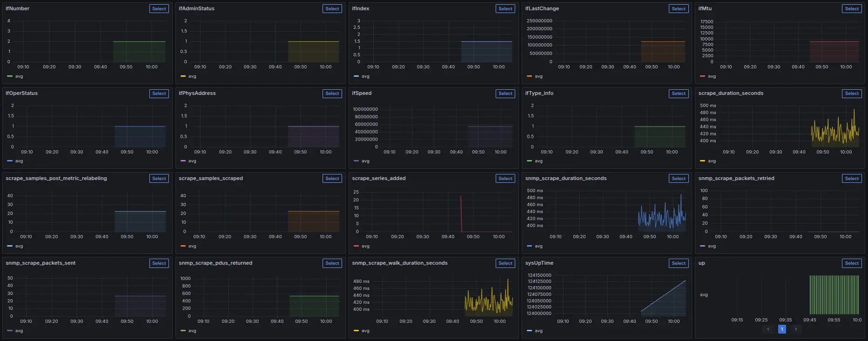Viewport: 868px width, 341px height.
Task: Open snmp_scrape_walk_duration_seconds panel title
Action: [400, 263]
